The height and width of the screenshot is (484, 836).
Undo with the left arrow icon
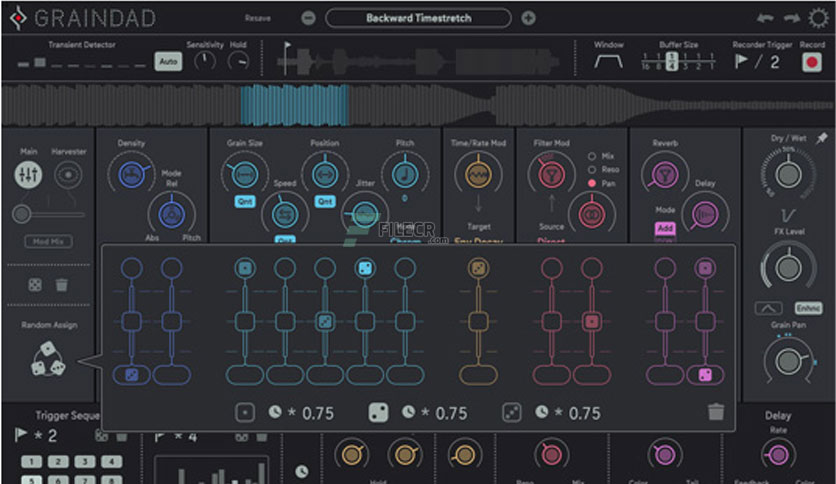[x=765, y=18]
